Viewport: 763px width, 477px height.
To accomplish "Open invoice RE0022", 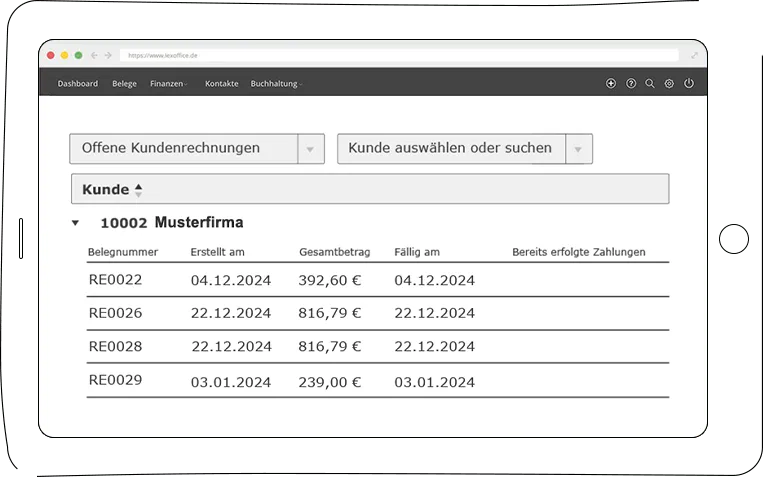I will (x=115, y=279).
